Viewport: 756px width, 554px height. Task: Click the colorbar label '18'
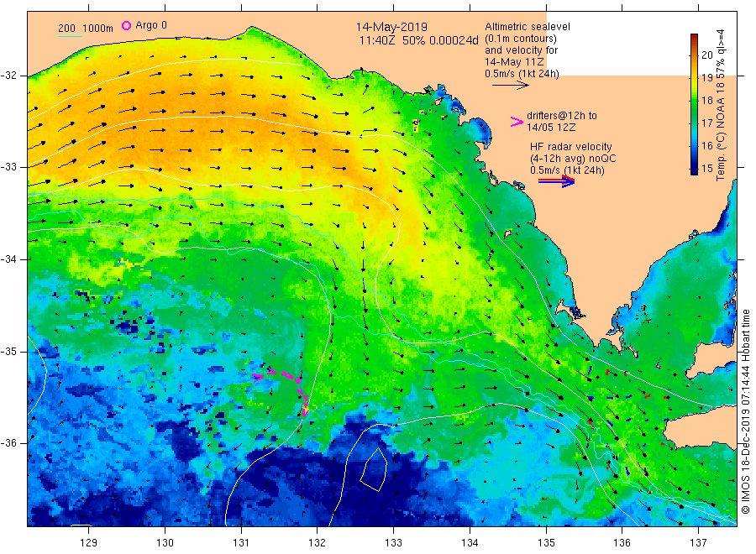(706, 100)
